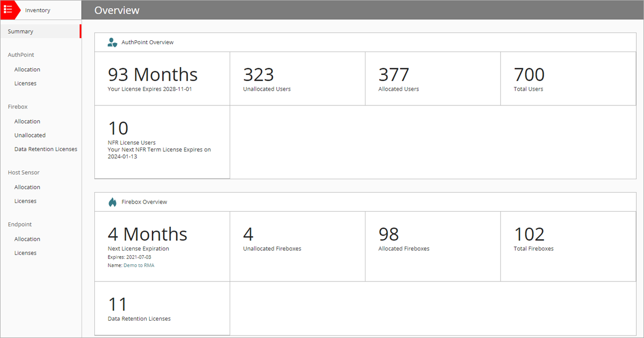The width and height of the screenshot is (644, 338).
Task: Click the 377 Allocated Users tile
Action: [x=433, y=79]
